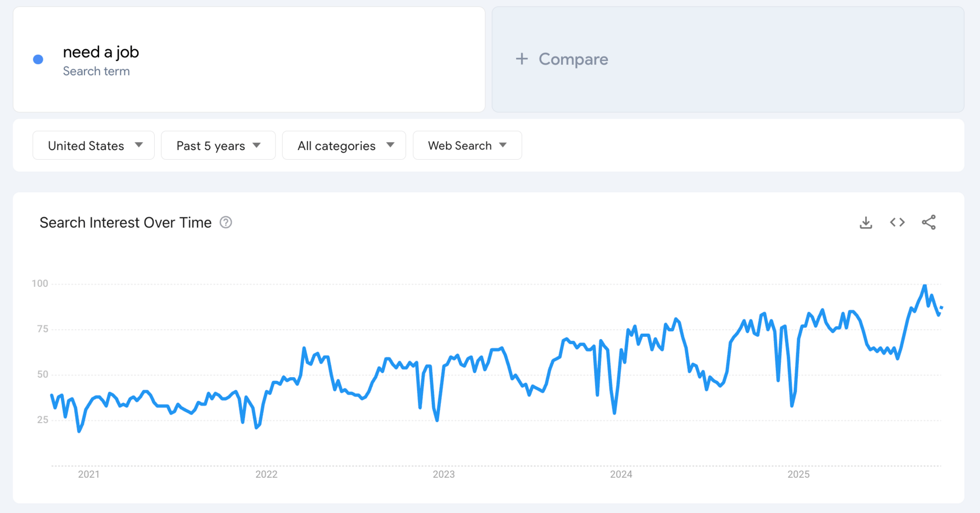Edit the need a job search term
Image resolution: width=980 pixels, height=513 pixels.
click(x=101, y=52)
